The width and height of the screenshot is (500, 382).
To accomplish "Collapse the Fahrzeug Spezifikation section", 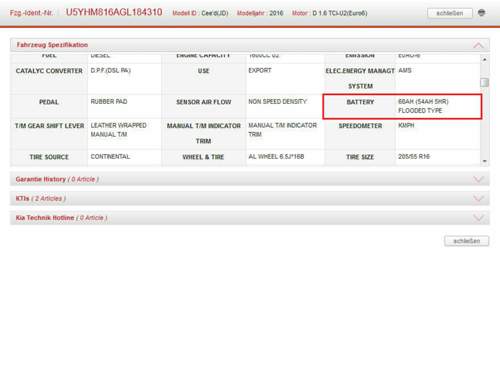I will tap(478, 45).
